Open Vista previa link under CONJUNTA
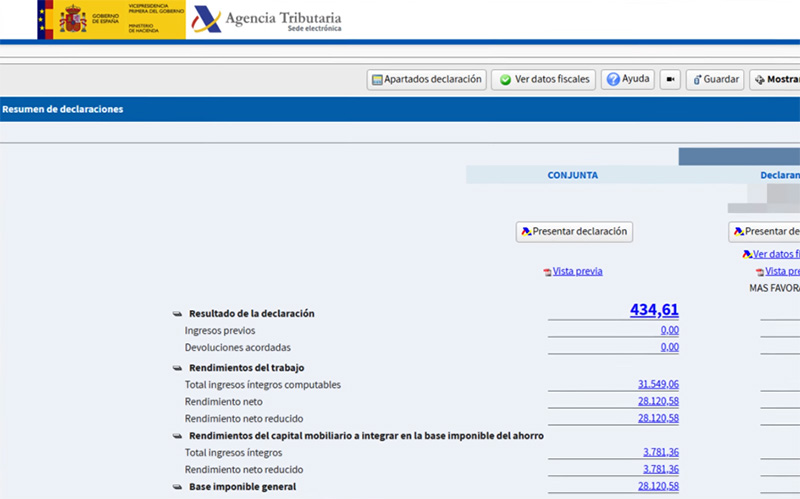 pyautogui.click(x=578, y=271)
